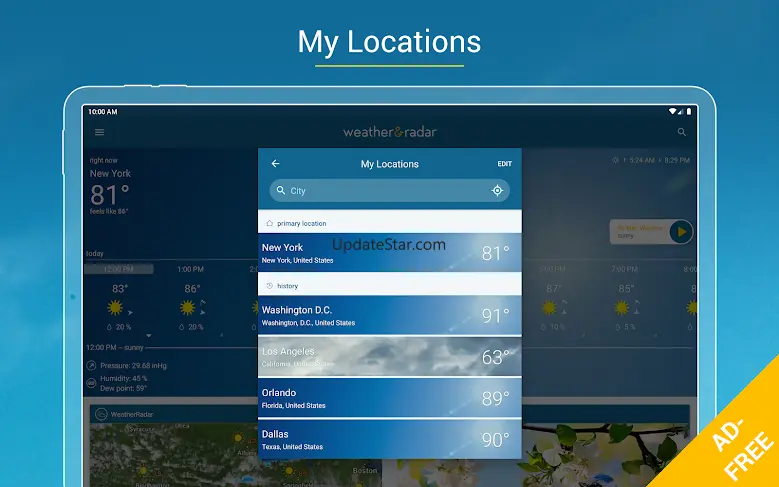Select New York primary location row

tap(390, 253)
